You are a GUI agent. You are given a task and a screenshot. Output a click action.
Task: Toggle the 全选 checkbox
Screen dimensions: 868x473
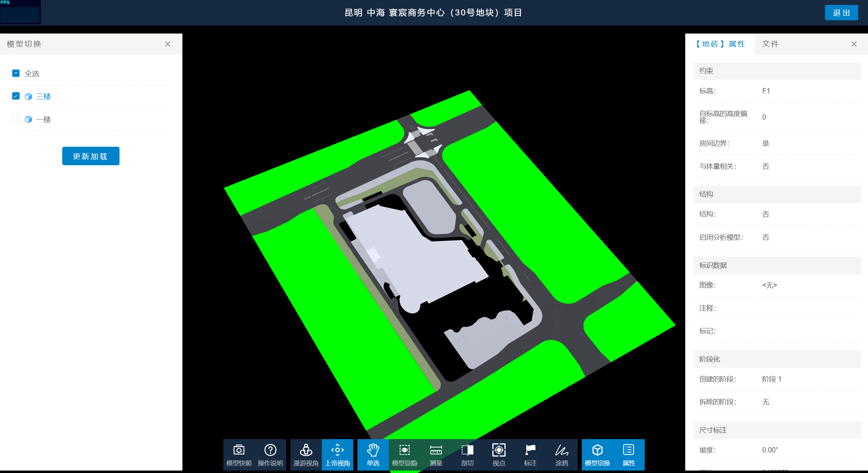tap(16, 73)
